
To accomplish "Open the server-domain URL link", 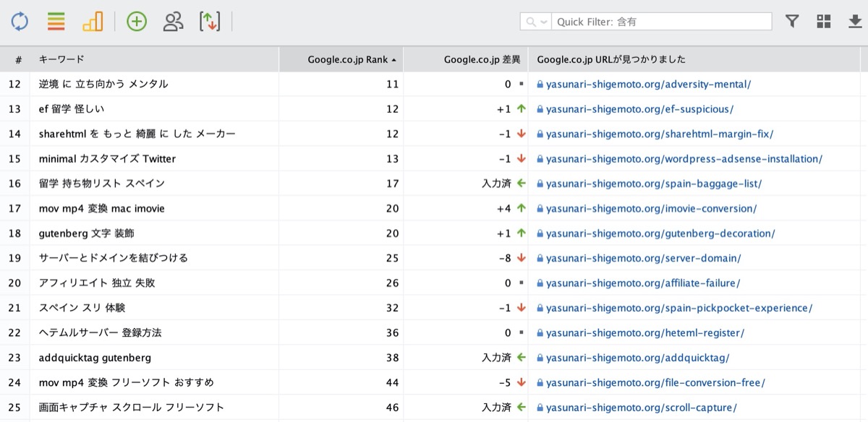I will 643,258.
